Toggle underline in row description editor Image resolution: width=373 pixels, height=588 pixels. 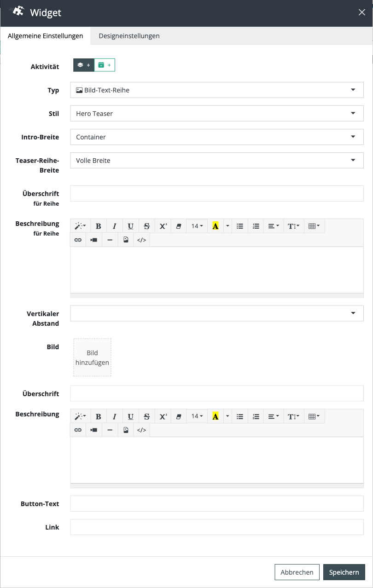point(131,226)
